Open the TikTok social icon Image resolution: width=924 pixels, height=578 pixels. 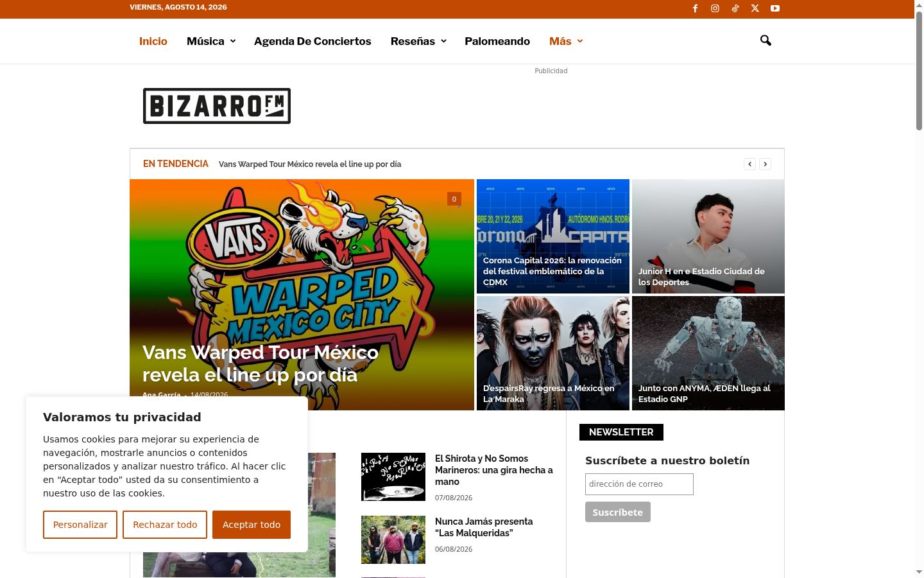tap(735, 8)
